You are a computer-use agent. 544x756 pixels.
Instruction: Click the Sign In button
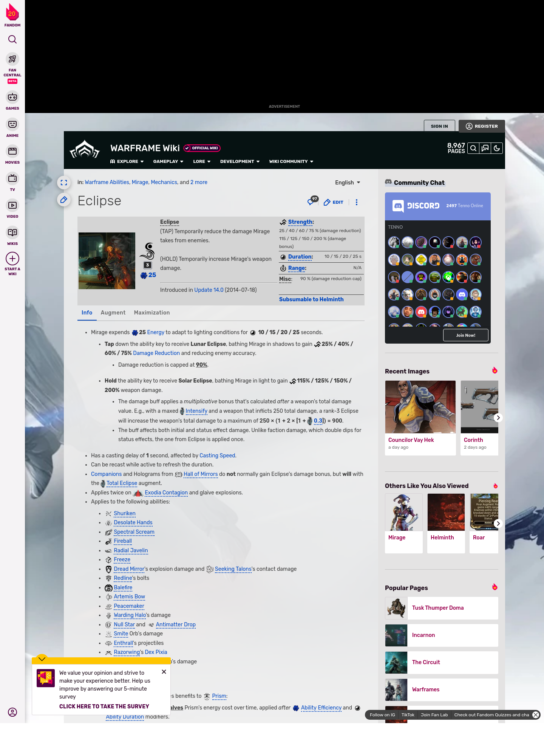pyautogui.click(x=439, y=126)
